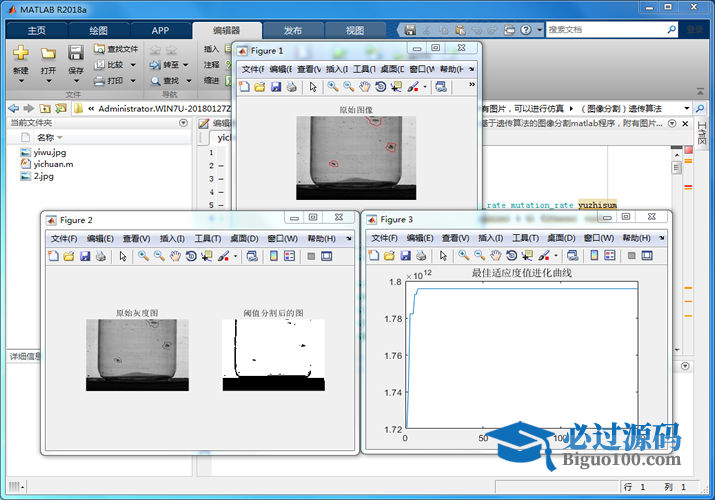Viewport: 715px width, 500px height.
Task: Click the print icon in Figure 2 toolbar
Action: click(101, 256)
